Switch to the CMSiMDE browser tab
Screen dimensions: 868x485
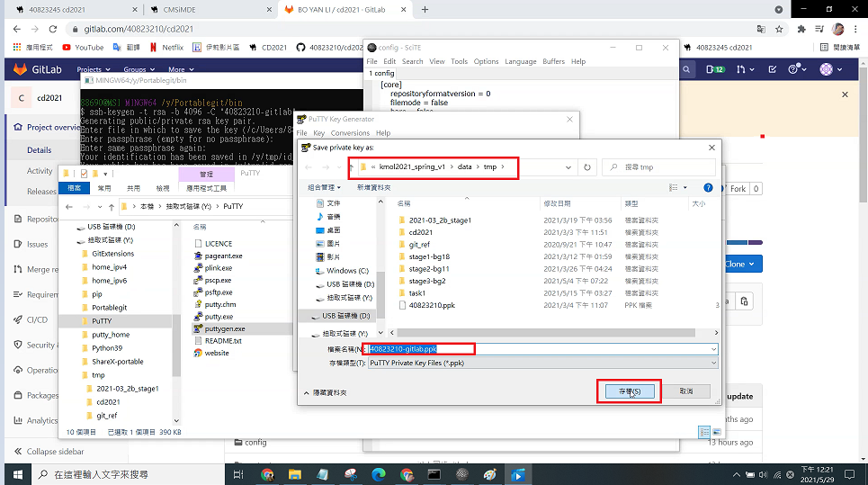click(210, 9)
